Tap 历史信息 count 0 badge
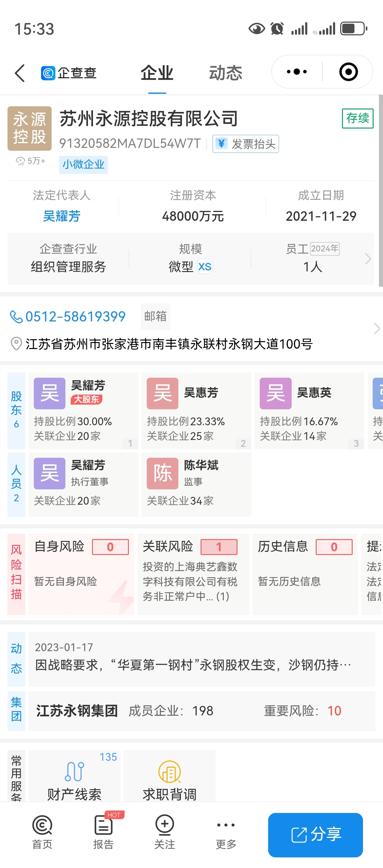 [x=334, y=547]
